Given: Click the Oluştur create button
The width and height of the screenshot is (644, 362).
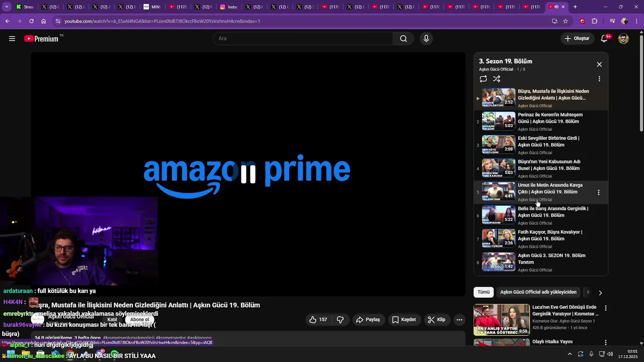Looking at the screenshot, I should point(577,39).
